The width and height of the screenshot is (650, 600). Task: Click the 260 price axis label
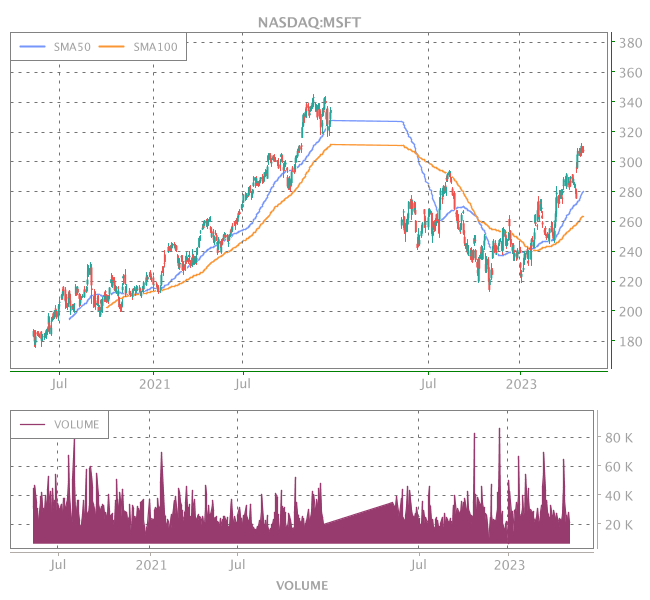(631, 222)
